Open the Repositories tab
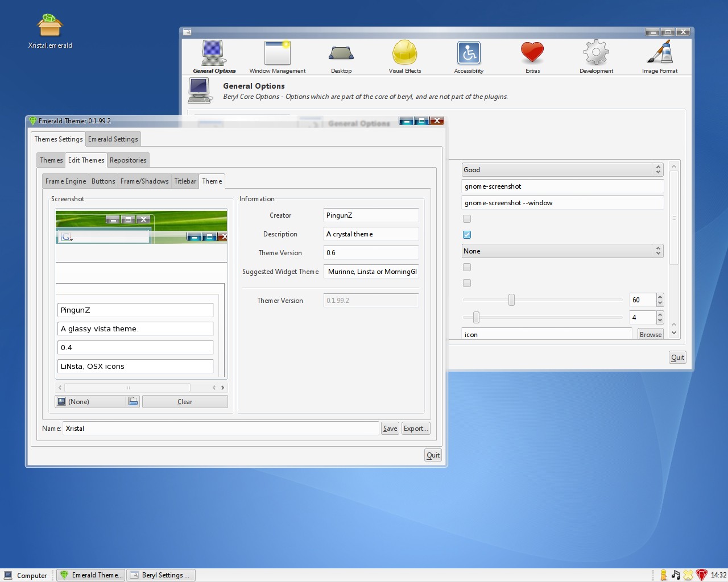This screenshot has height=582, width=728. [128, 160]
